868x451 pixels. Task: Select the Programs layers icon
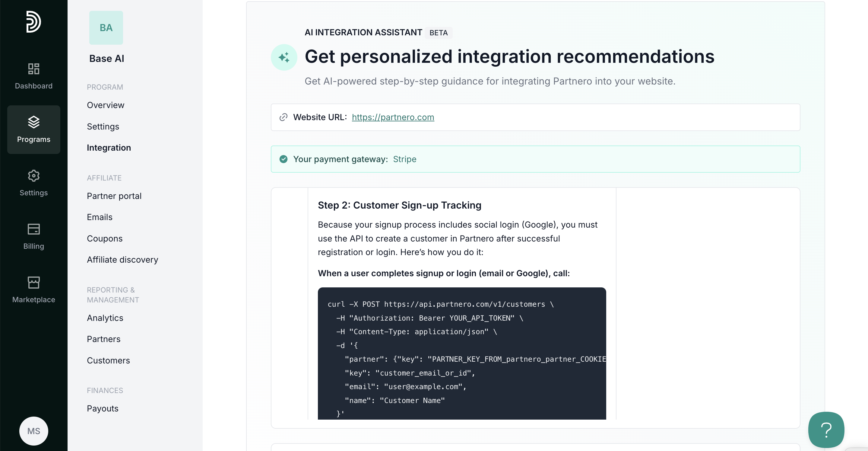[x=34, y=122]
